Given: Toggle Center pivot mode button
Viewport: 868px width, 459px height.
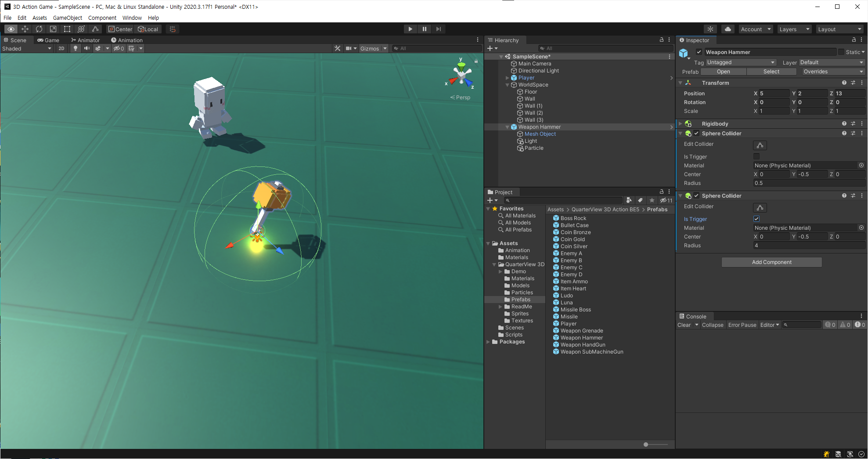Looking at the screenshot, I should (x=120, y=29).
